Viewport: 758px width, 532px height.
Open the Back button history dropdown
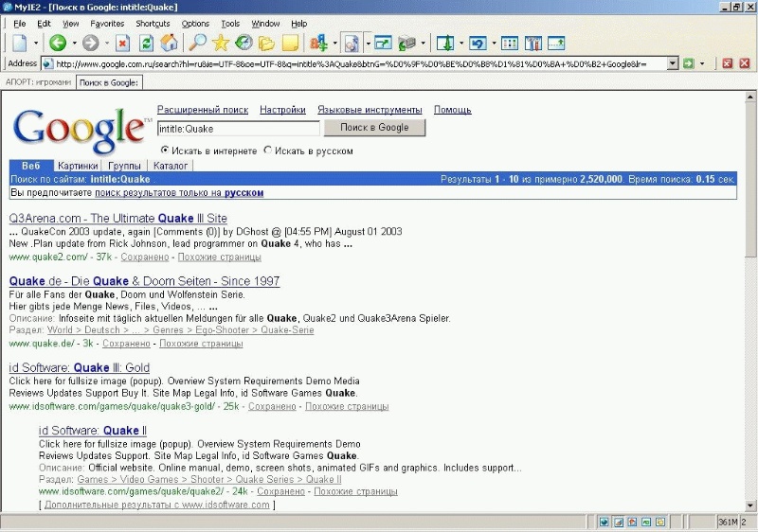pos(74,44)
